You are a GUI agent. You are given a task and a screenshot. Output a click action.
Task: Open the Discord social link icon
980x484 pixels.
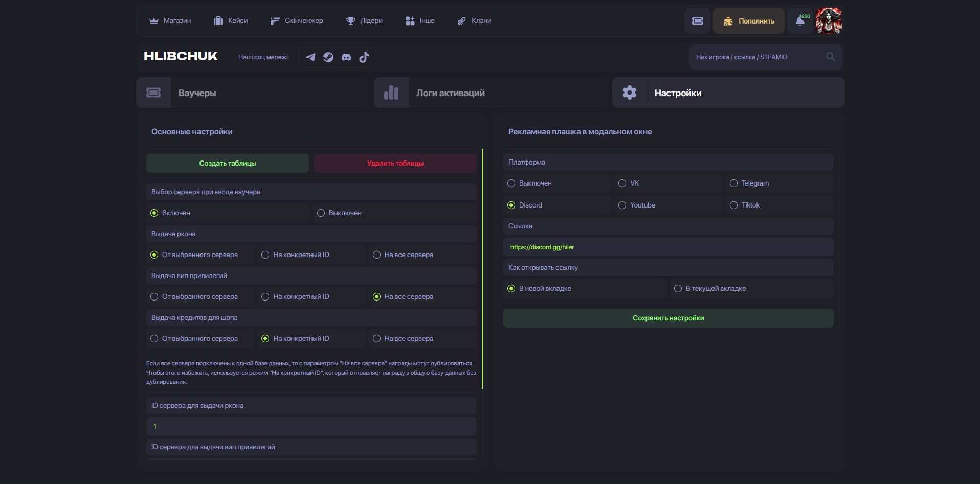pyautogui.click(x=346, y=57)
